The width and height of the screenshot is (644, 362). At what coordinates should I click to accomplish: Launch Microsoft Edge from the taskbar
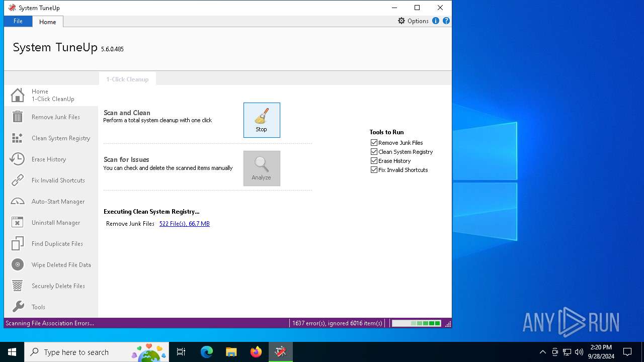click(x=207, y=352)
